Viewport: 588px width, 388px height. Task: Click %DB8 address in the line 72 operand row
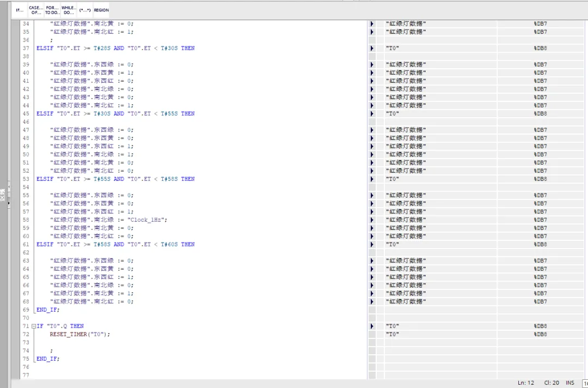pos(541,335)
